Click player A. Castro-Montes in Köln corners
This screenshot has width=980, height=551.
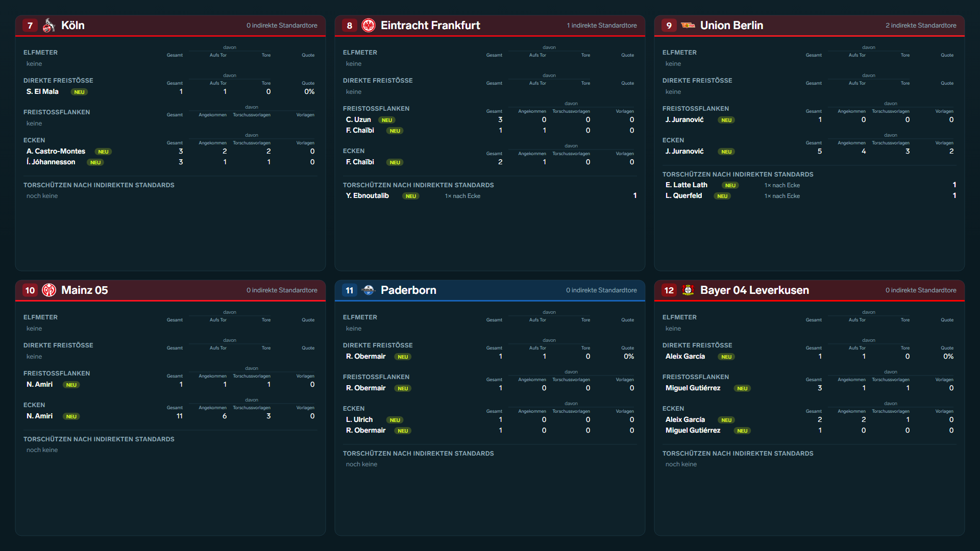pos(56,152)
